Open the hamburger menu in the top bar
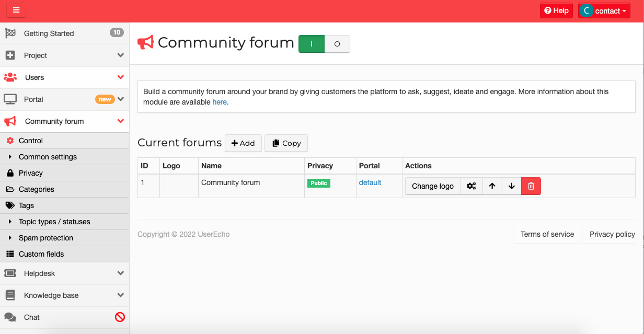 click(x=16, y=10)
